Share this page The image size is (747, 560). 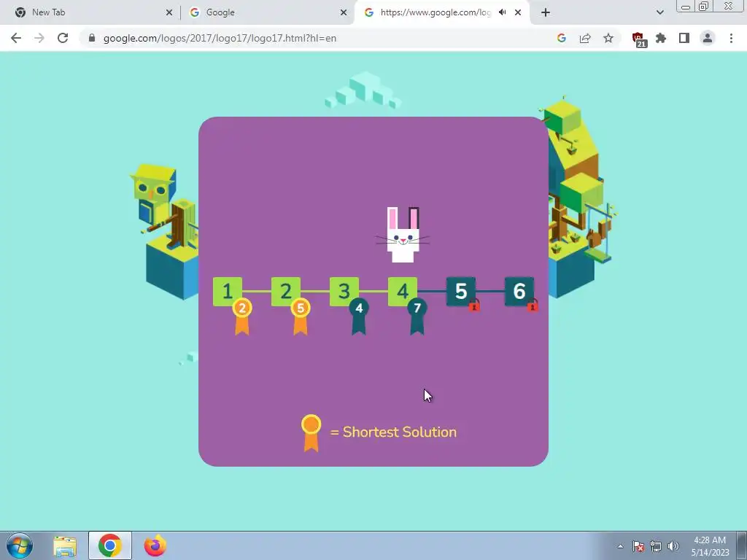click(585, 38)
